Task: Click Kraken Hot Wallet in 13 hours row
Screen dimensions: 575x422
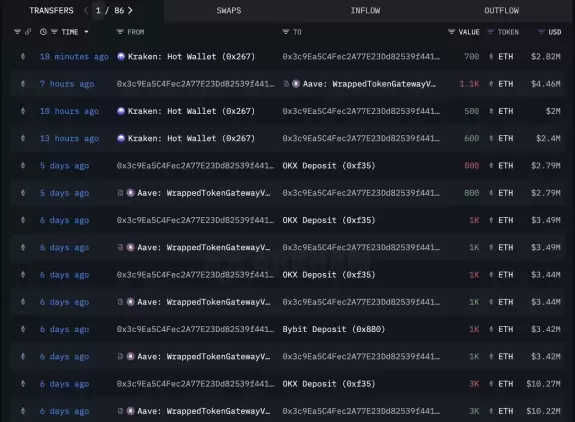Action: (x=191, y=138)
